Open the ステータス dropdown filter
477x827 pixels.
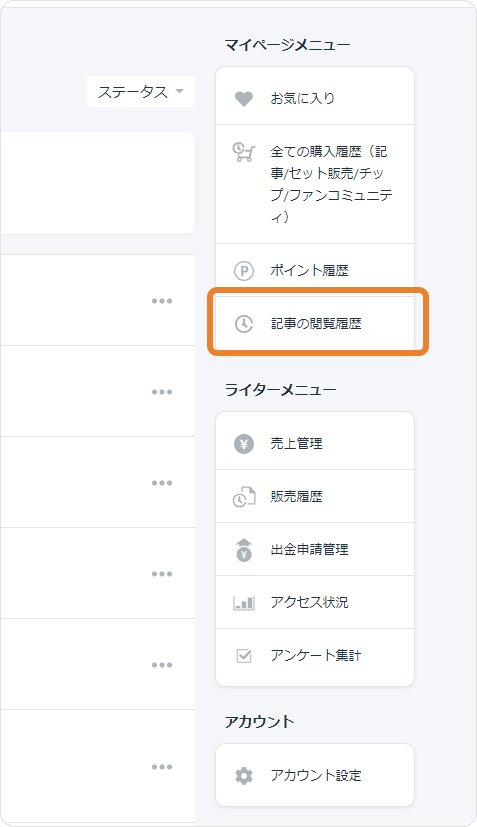[141, 92]
